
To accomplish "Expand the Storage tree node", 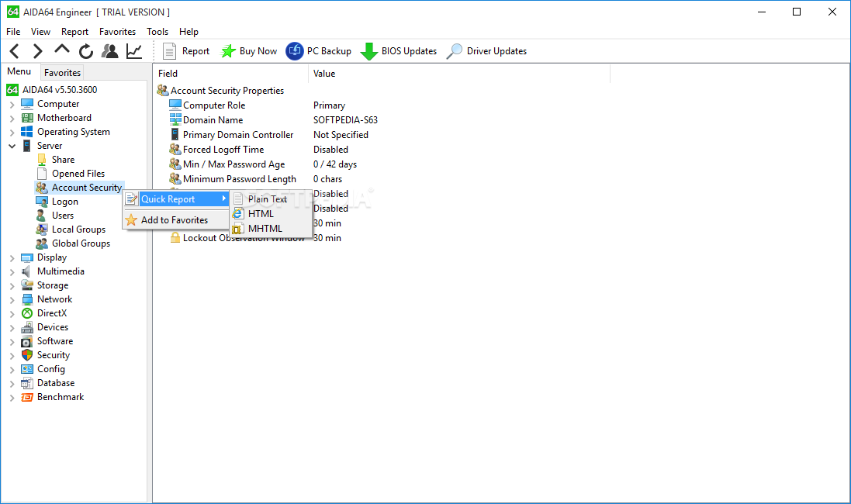I will [x=12, y=285].
